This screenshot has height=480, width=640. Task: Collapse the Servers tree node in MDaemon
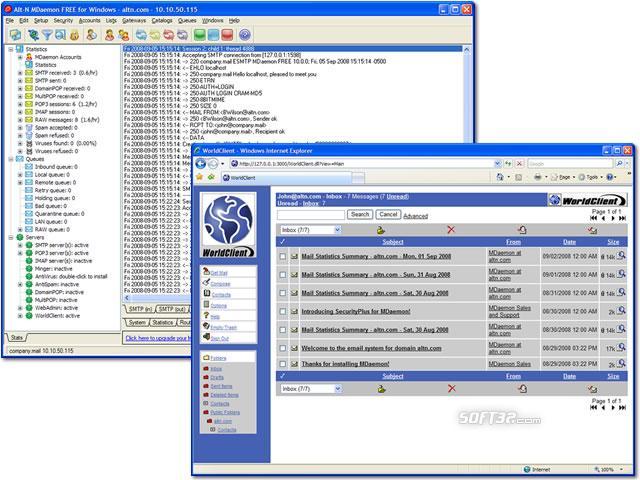(11, 237)
